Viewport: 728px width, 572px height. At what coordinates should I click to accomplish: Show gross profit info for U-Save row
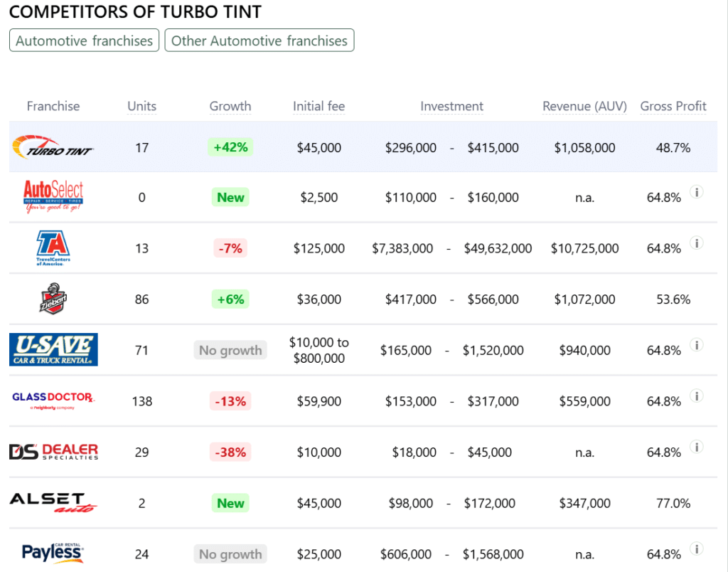pos(697,345)
